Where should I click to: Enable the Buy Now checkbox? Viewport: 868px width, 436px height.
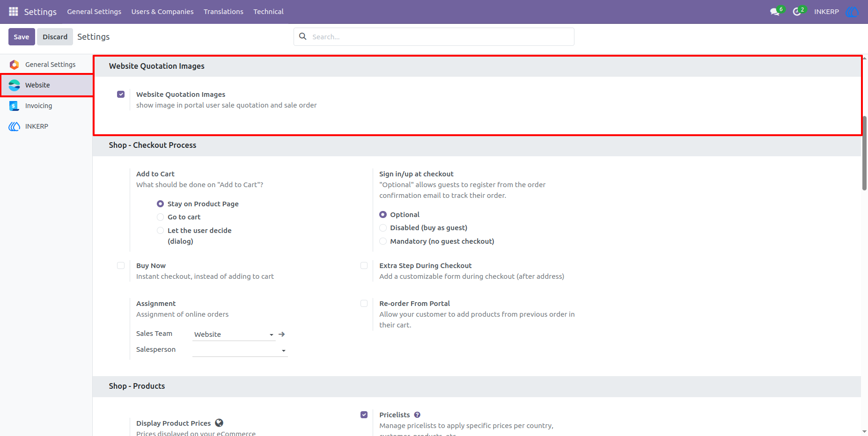click(121, 265)
